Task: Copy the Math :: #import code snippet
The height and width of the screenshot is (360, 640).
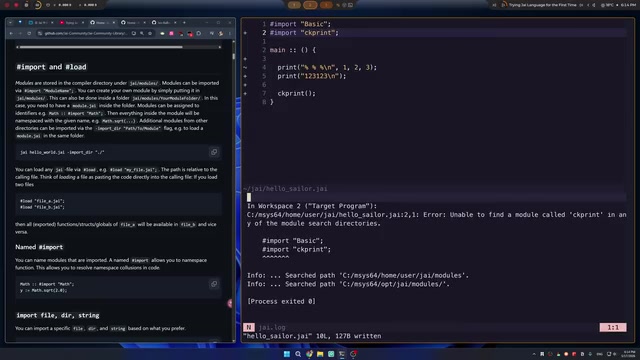Action: pyautogui.click(x=214, y=284)
